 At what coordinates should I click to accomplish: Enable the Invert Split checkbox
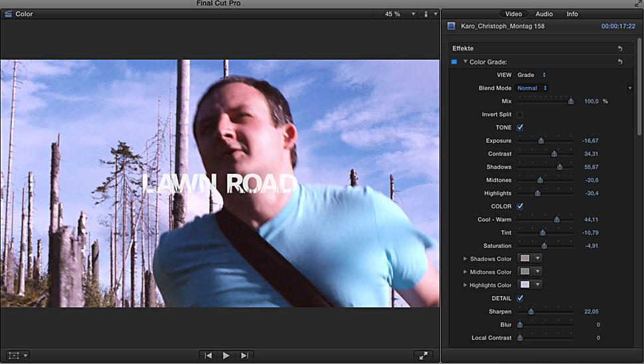pyautogui.click(x=520, y=115)
